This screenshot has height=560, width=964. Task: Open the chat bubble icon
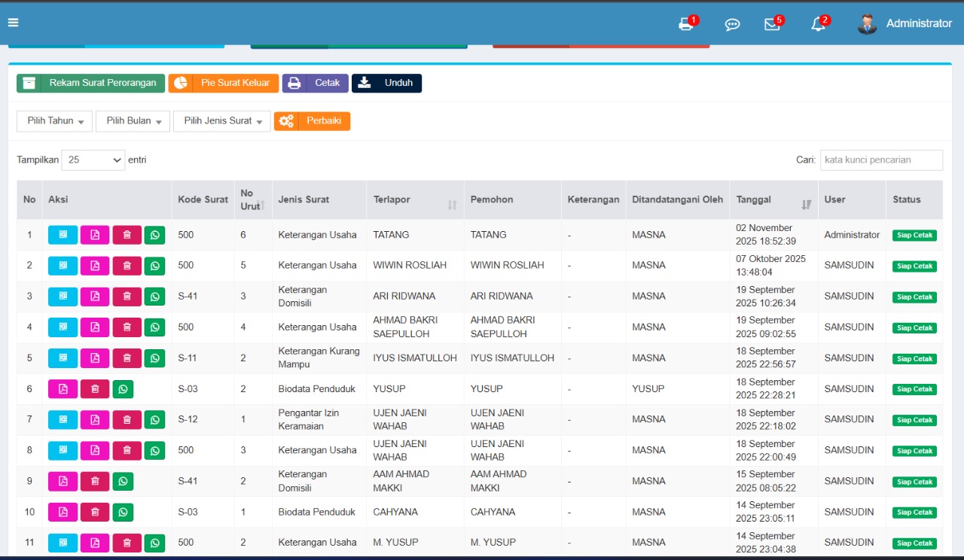(x=732, y=24)
